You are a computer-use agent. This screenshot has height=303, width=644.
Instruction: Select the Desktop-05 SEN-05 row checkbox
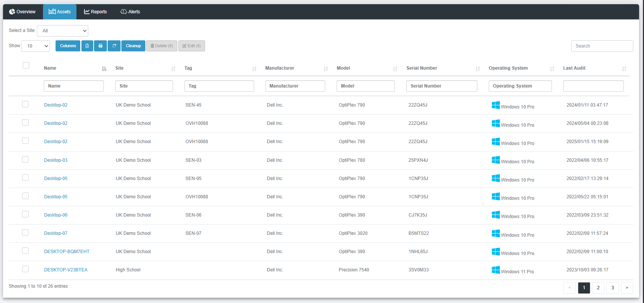25,178
